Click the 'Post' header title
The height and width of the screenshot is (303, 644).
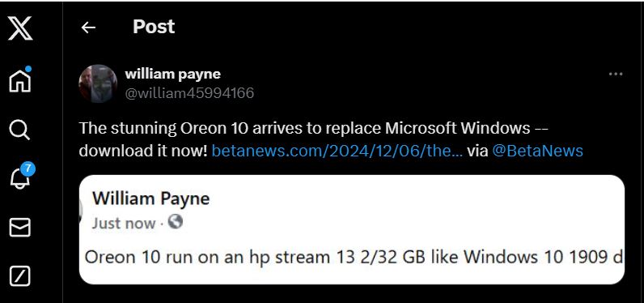tap(154, 27)
